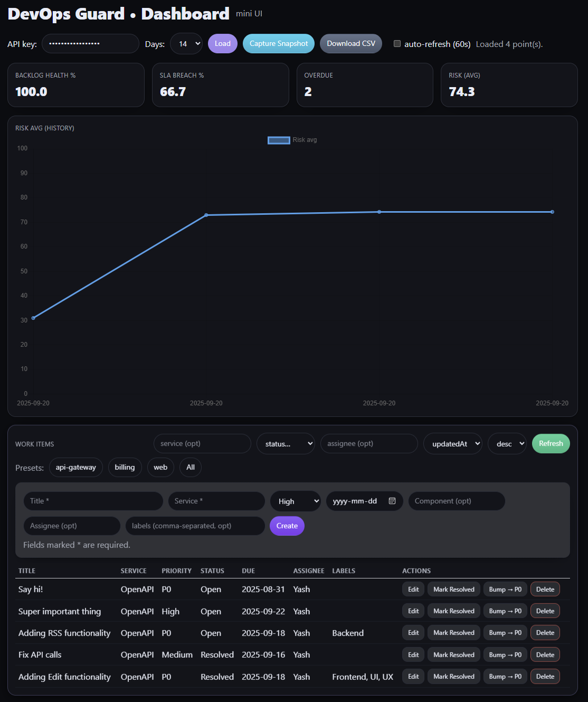Click Create to add a work item
Screen dimensions: 588x702
[x=287, y=526]
